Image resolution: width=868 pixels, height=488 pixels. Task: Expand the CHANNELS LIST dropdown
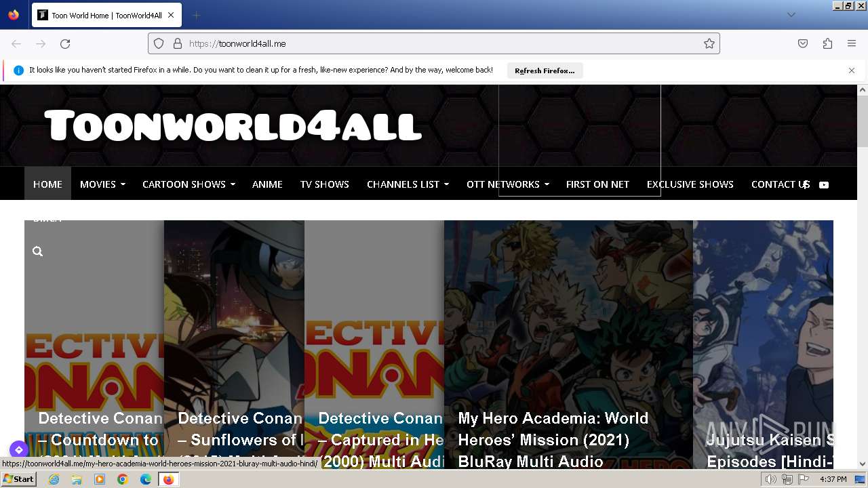coord(408,184)
